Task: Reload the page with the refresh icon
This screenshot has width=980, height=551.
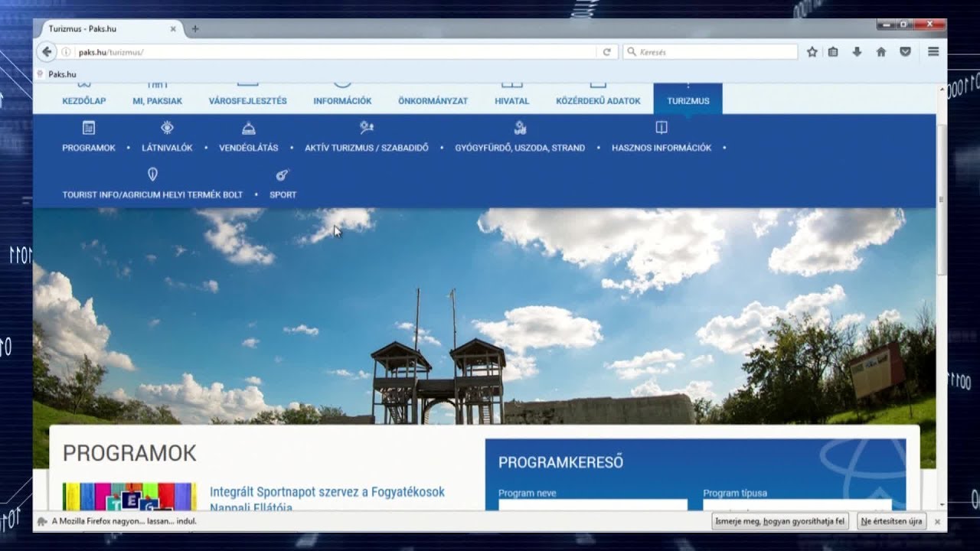Action: point(606,52)
